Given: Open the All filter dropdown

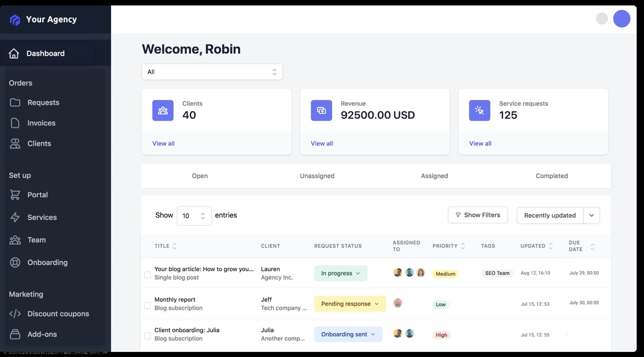Looking at the screenshot, I should coord(212,72).
